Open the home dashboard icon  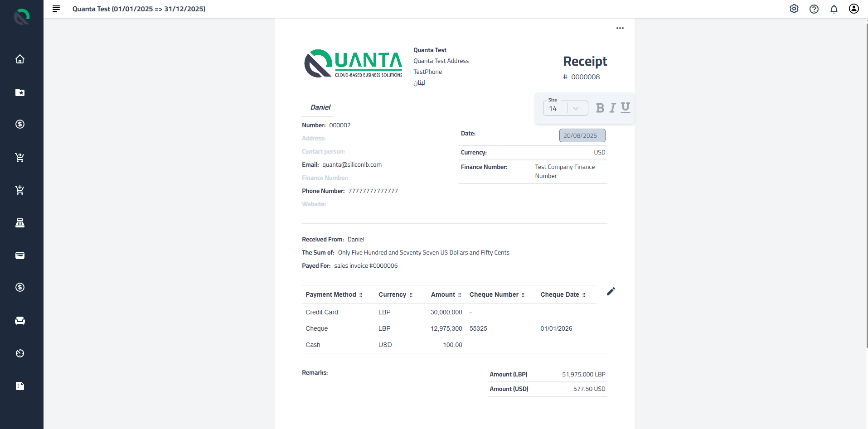[20, 59]
